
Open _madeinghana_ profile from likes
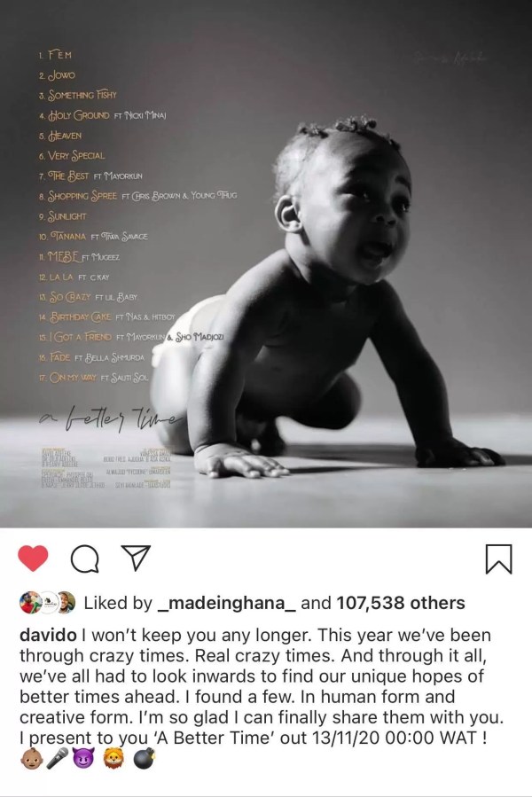click(227, 604)
